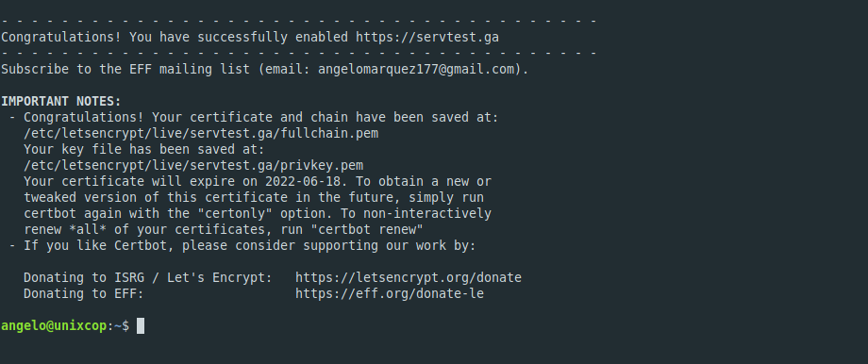Click "Your key file has been saved at" line
868x364 pixels.
tap(144, 150)
